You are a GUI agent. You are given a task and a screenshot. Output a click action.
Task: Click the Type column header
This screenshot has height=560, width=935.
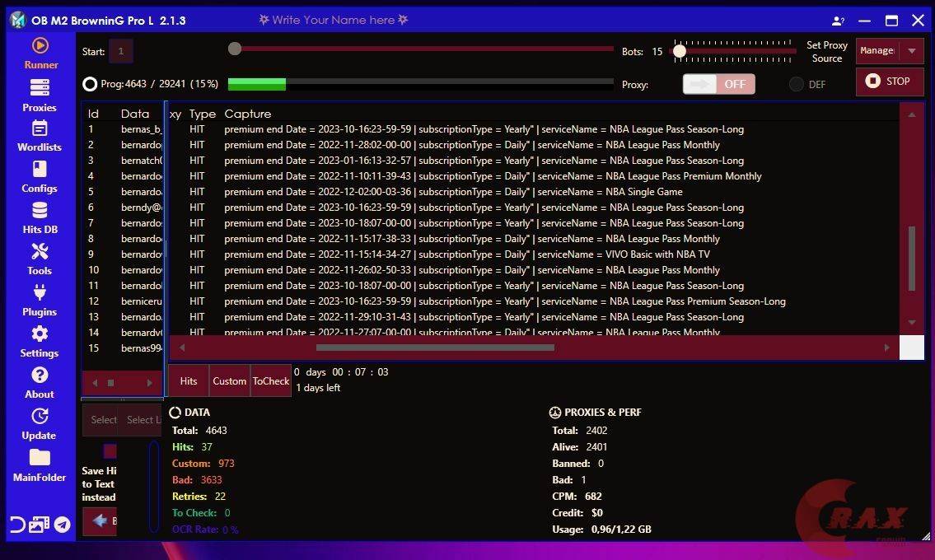click(x=202, y=114)
